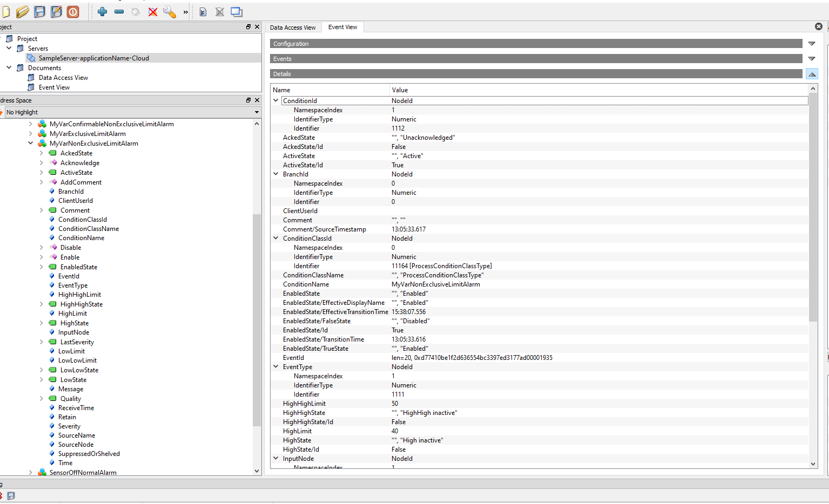
Task: Select Event View document in Project tree
Action: click(x=54, y=87)
